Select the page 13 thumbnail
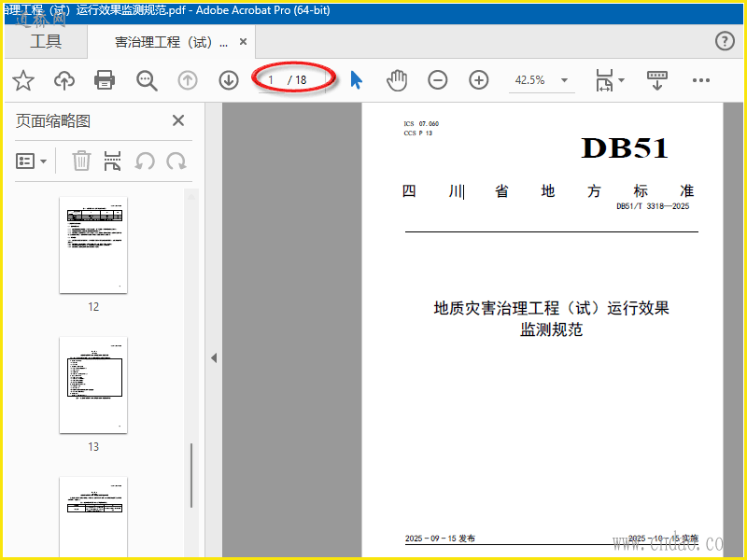 [x=93, y=385]
